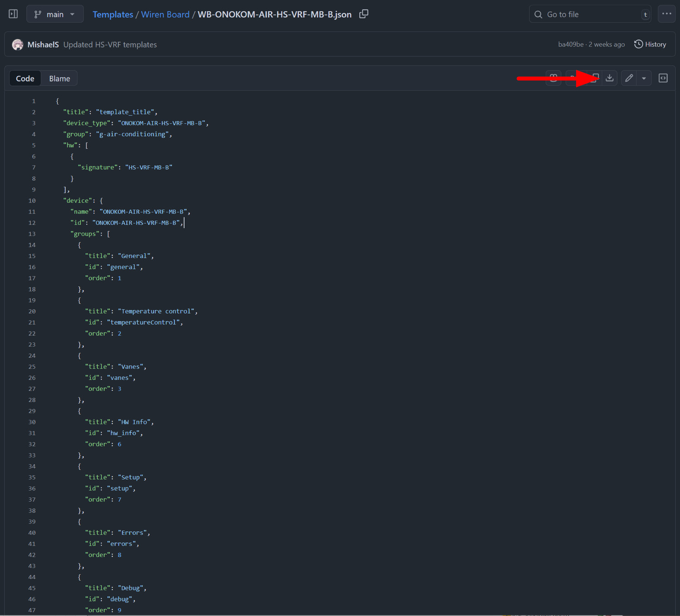Click the pencil edit file icon
This screenshot has width=680, height=616.
tap(629, 78)
